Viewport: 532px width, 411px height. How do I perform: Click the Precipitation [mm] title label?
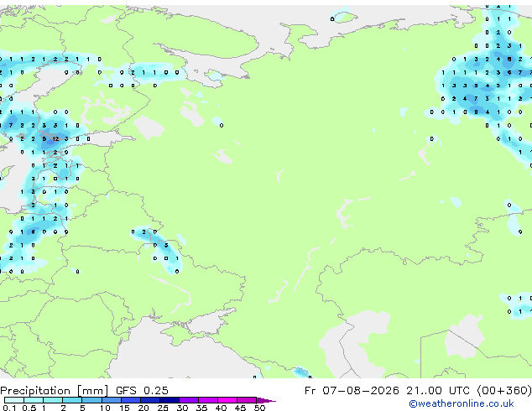click(55, 391)
